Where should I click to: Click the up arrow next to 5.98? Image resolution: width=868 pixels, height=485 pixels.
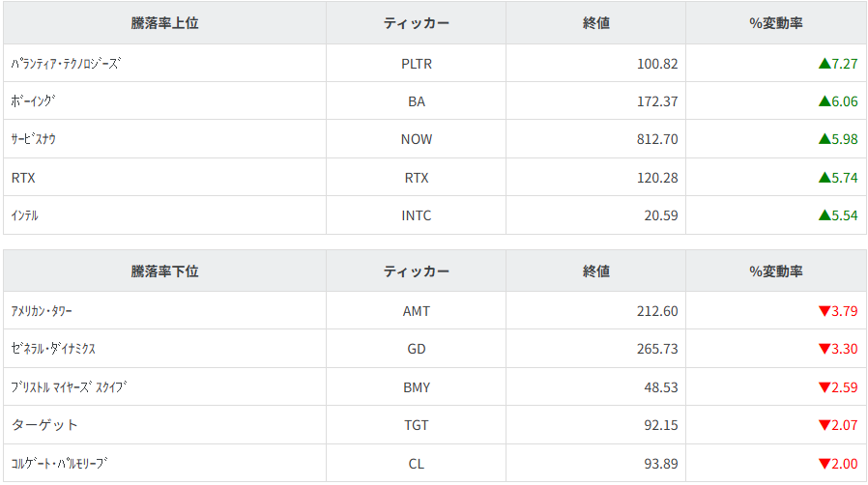point(825,139)
